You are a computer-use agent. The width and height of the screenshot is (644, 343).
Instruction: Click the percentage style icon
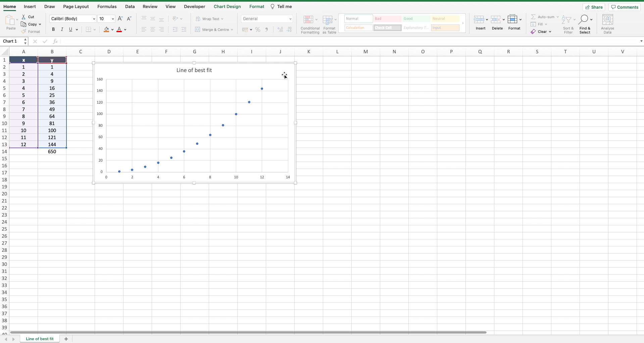click(x=257, y=29)
